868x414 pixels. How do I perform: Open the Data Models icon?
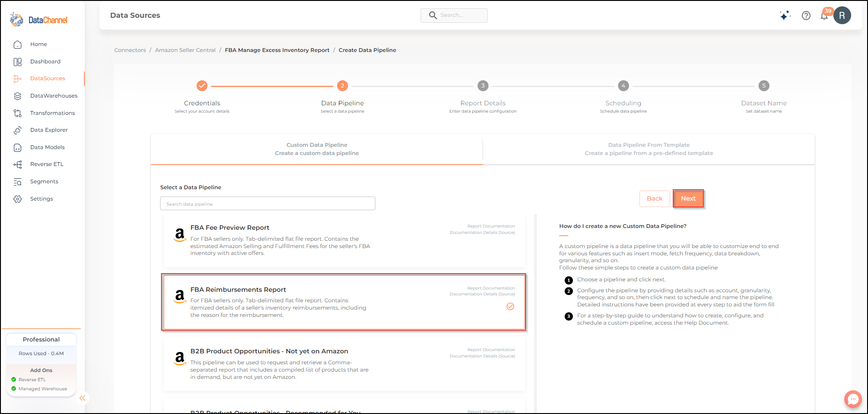(17, 147)
